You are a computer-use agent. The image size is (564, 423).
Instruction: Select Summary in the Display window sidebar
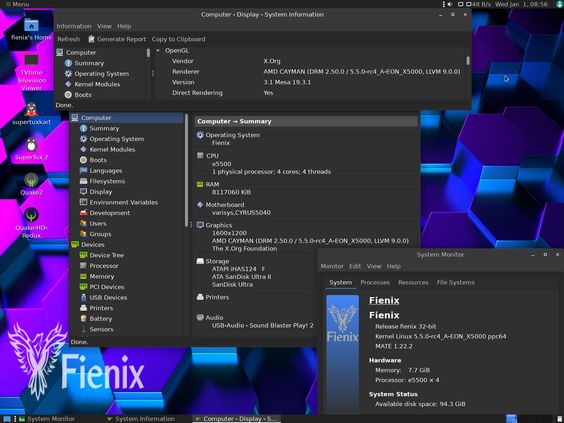(x=89, y=63)
